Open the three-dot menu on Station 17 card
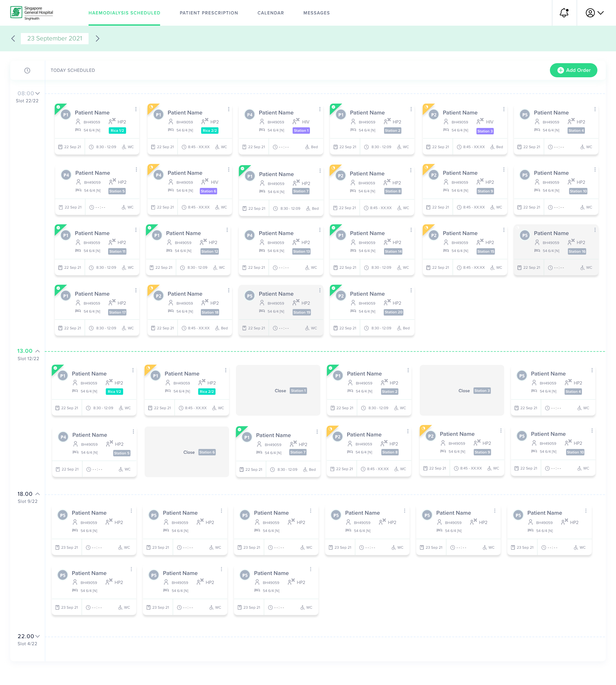 click(x=136, y=291)
